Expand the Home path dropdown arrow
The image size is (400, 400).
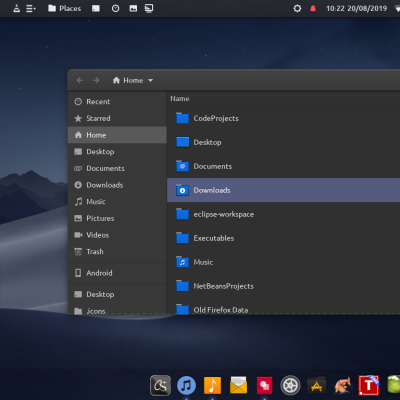click(150, 80)
